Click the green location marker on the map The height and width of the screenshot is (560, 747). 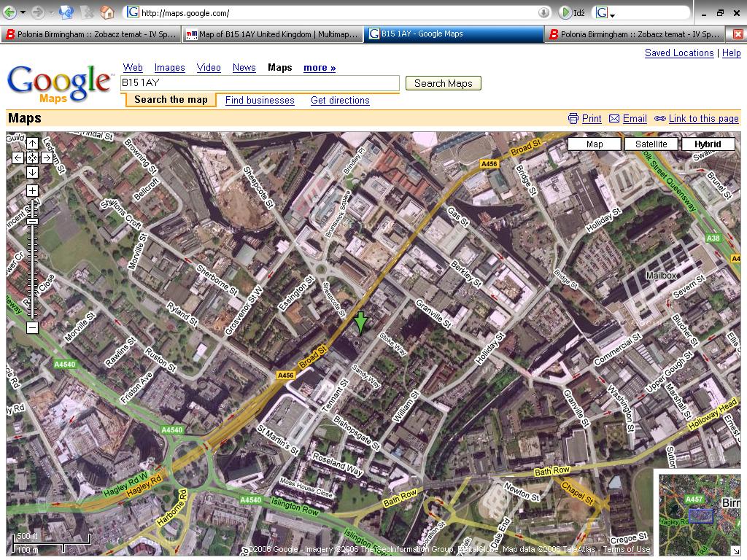click(360, 322)
